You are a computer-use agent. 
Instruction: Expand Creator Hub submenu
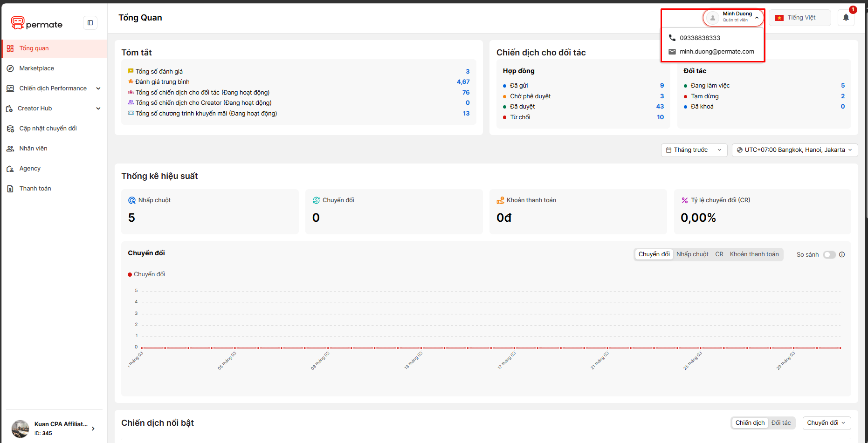point(98,109)
